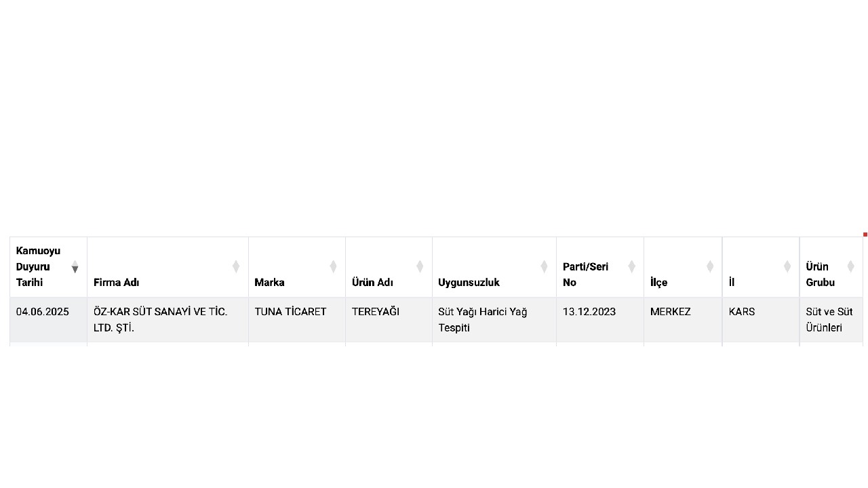Screen dimensions: 868x488
Task: Sort by Ürün Grubu using its arrow icon
Action: coord(850,266)
